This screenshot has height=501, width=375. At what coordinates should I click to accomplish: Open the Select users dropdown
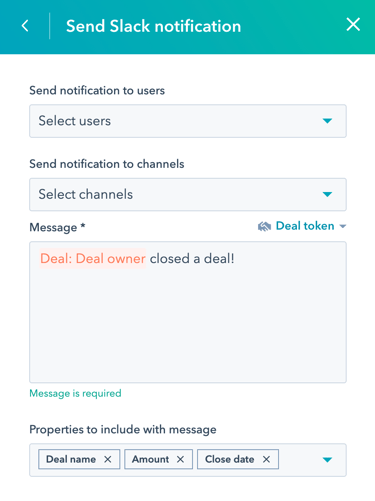(188, 121)
